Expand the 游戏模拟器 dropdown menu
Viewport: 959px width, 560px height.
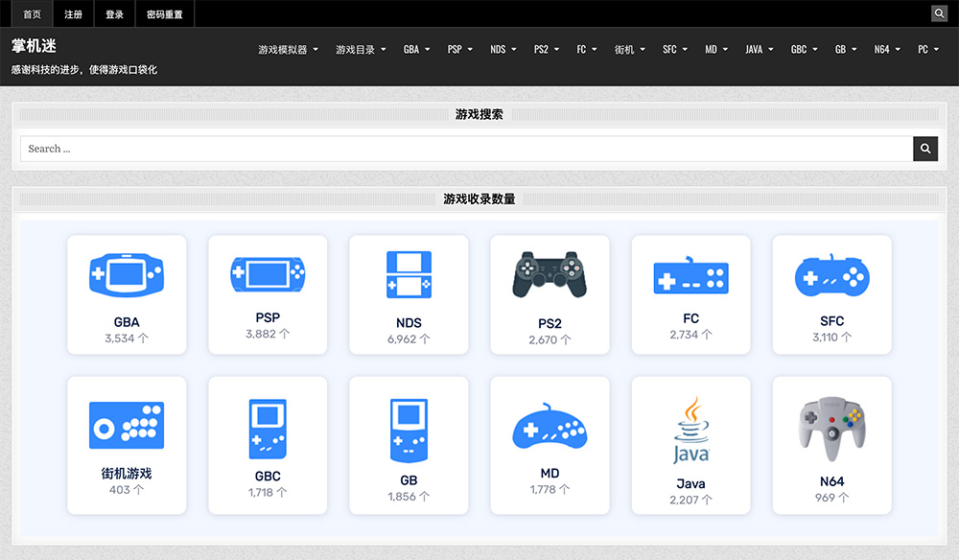coord(288,50)
